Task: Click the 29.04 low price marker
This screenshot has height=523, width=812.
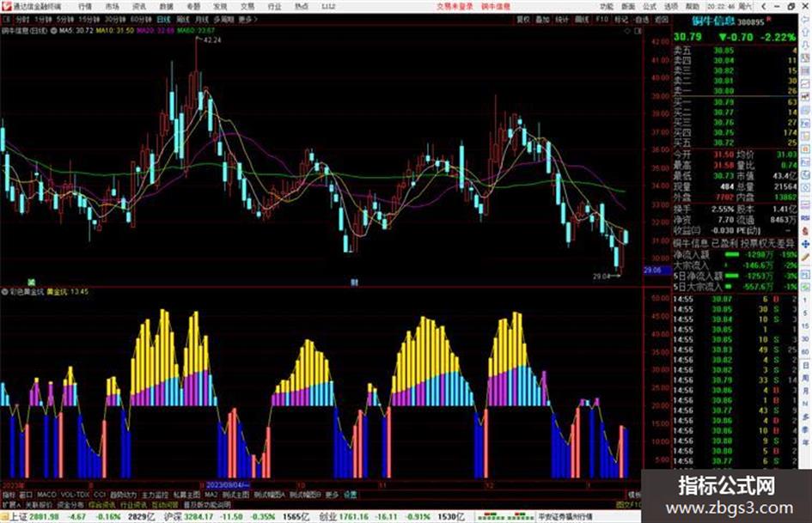Action: click(x=601, y=277)
